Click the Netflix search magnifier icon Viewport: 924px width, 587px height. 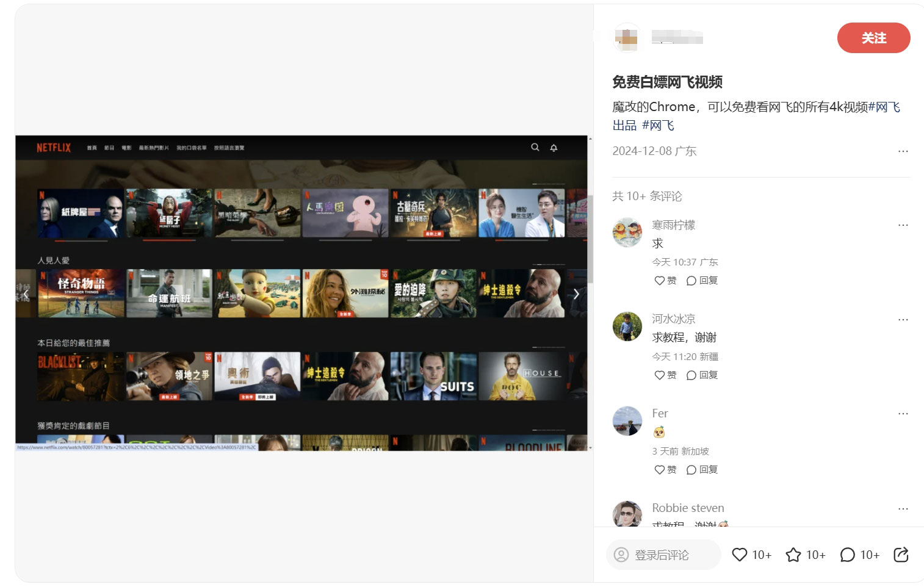tap(535, 147)
